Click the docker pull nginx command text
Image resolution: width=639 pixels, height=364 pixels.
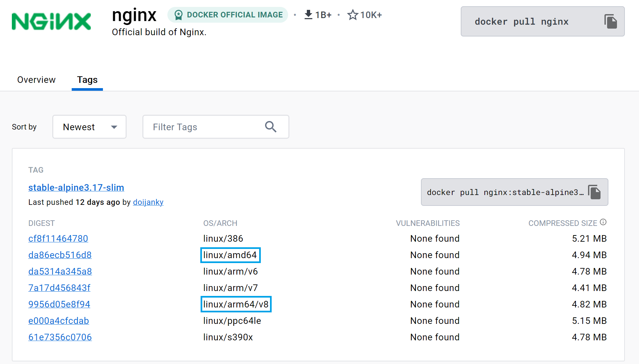522,22
